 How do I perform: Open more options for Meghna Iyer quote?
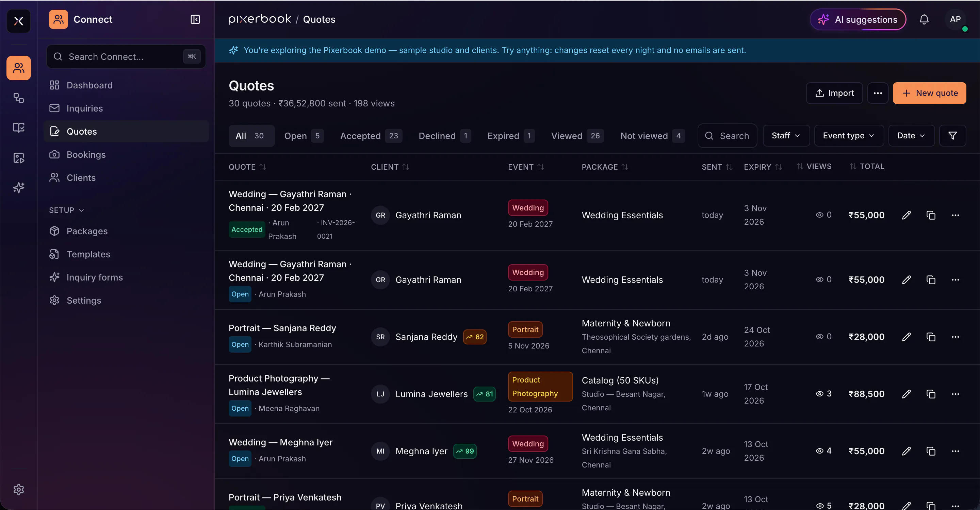(x=955, y=451)
